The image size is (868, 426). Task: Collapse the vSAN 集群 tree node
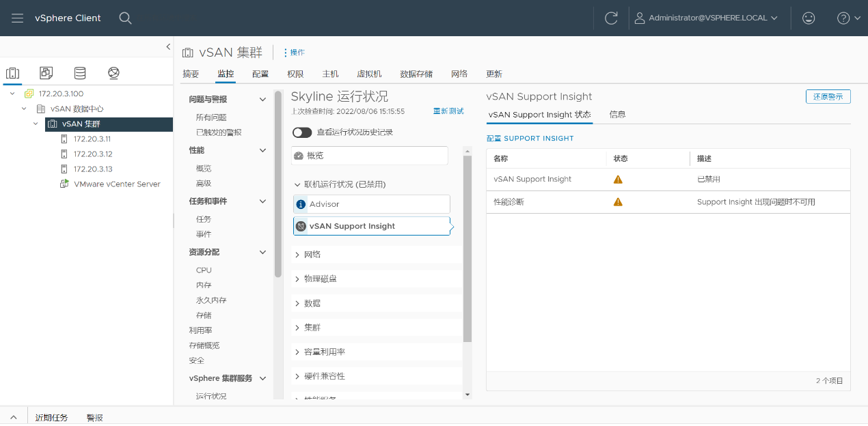point(36,124)
